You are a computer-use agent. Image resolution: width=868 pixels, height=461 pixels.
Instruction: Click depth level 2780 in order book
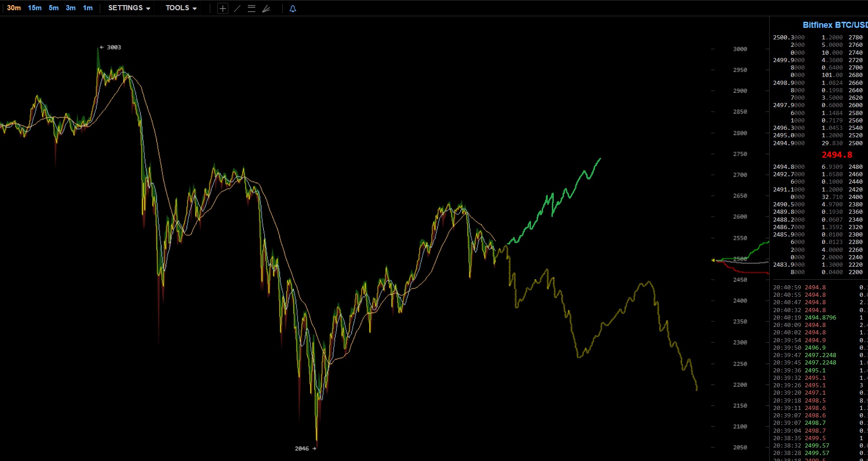(x=855, y=38)
